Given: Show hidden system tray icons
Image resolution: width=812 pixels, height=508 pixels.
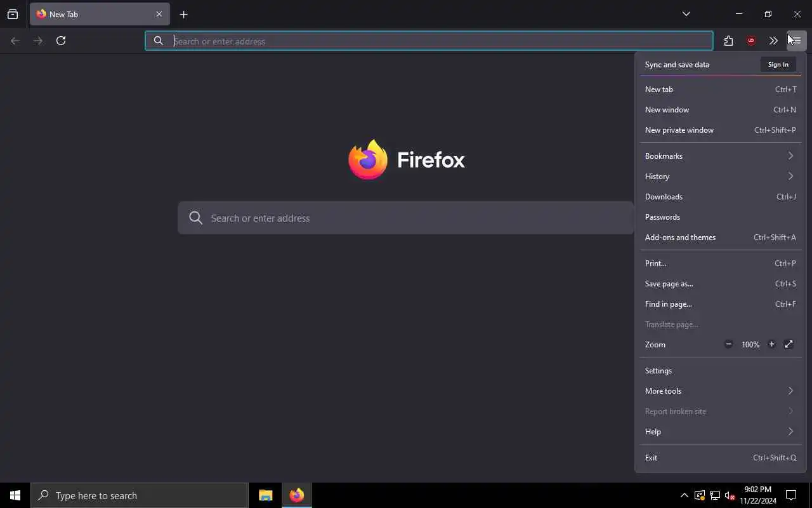Looking at the screenshot, I should pyautogui.click(x=684, y=495).
